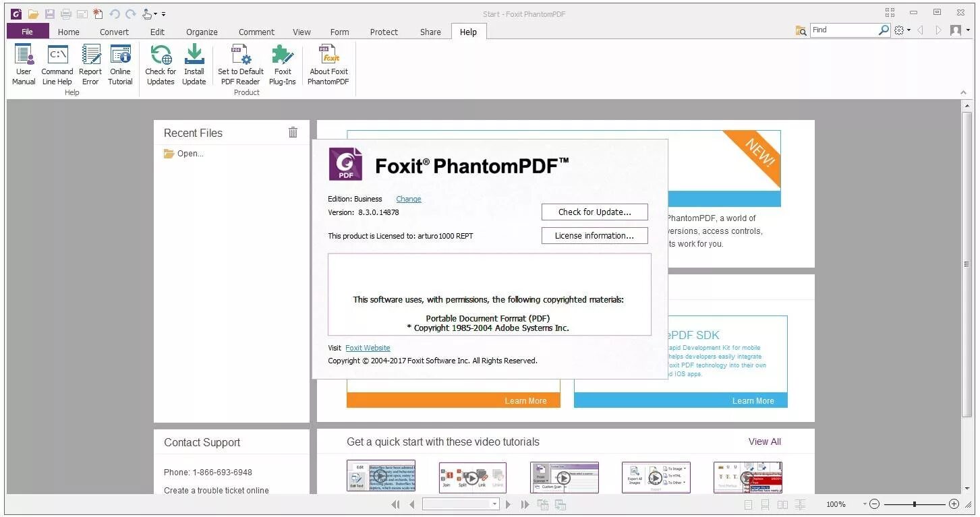Click the search settings gear icon
Image resolution: width=980 pixels, height=517 pixels.
coord(899,30)
